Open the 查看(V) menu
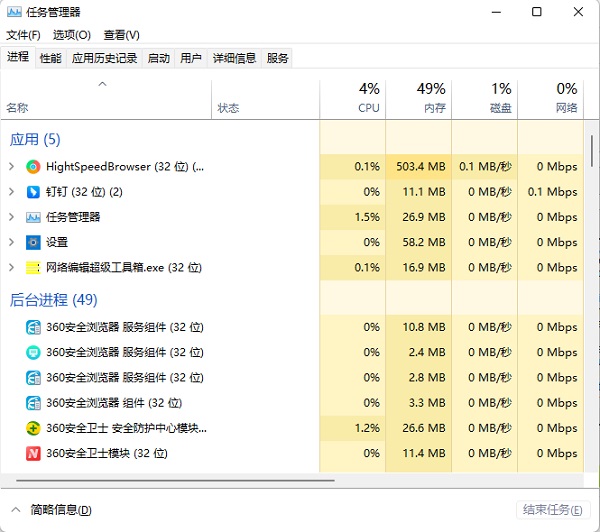This screenshot has height=532, width=600. pos(121,35)
